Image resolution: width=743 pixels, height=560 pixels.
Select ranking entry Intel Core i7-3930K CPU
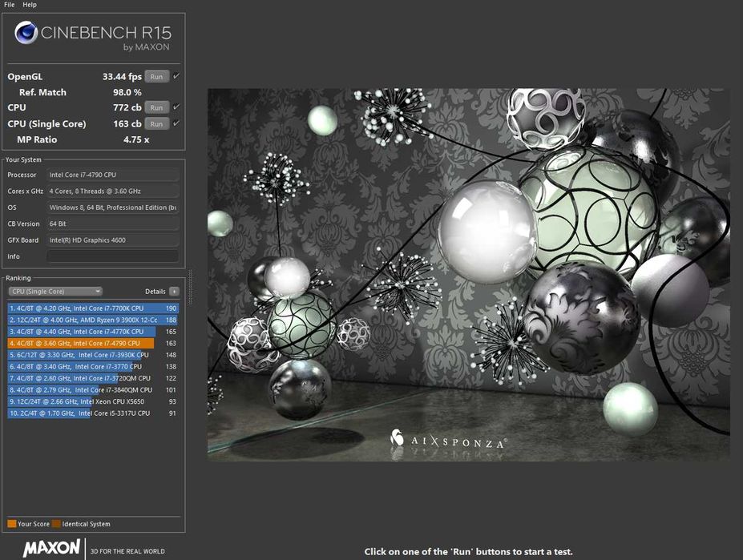point(93,355)
